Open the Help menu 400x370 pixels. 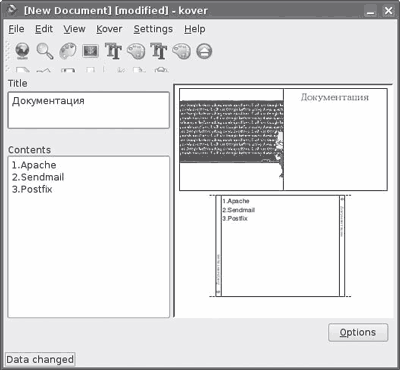click(x=195, y=29)
